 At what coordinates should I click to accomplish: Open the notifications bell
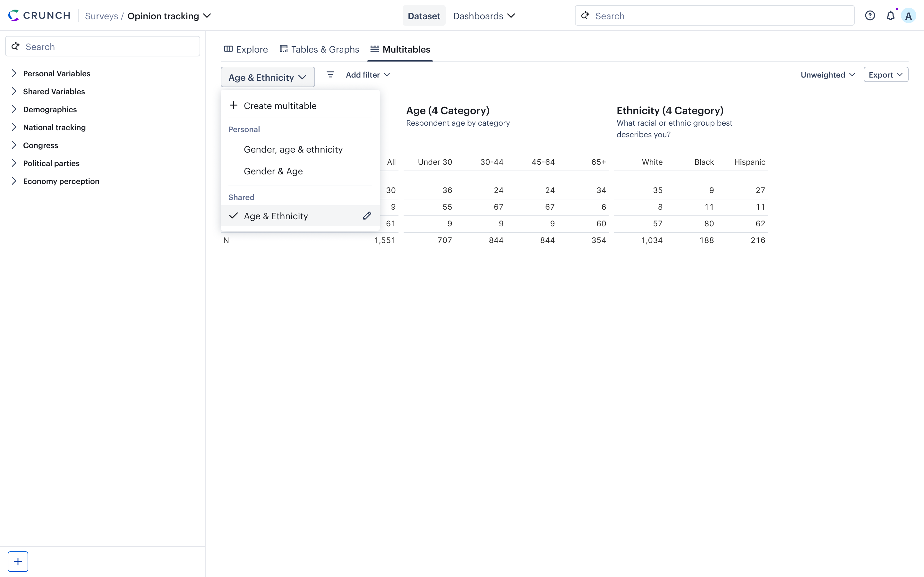890,16
